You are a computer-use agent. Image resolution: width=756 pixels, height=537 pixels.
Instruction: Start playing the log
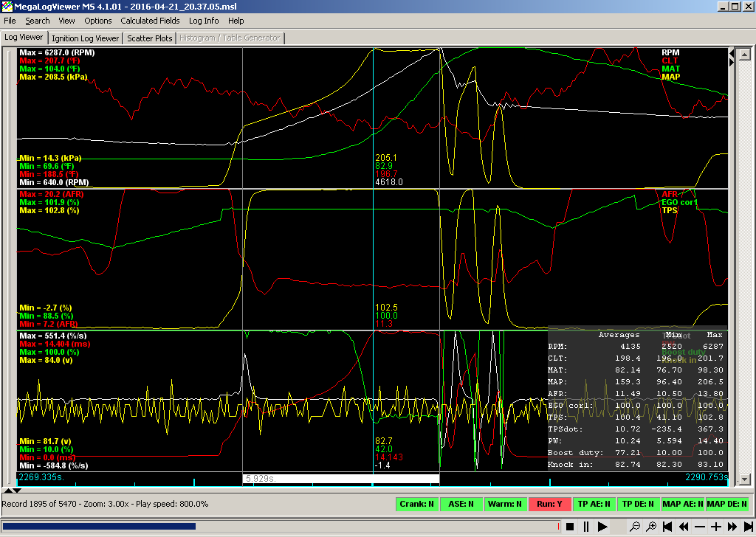point(602,527)
